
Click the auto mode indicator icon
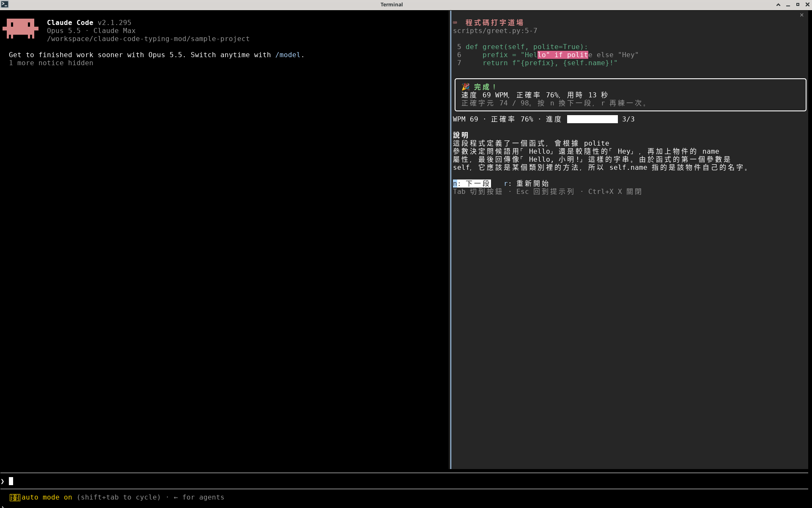pos(15,497)
